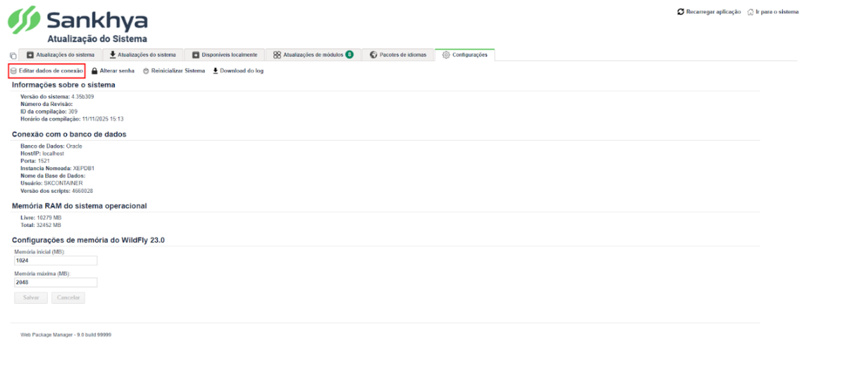Click the download icon for Download do log
868x369 pixels.
point(215,71)
